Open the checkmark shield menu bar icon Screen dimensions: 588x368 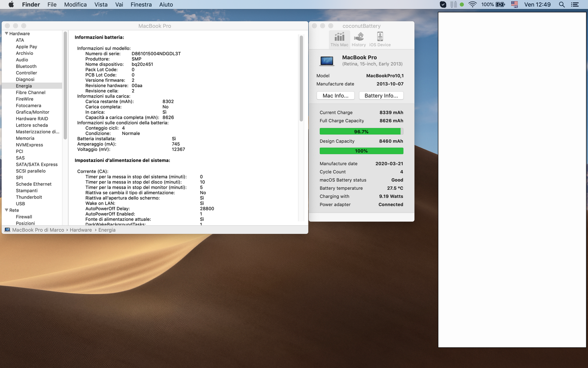pos(443,4)
